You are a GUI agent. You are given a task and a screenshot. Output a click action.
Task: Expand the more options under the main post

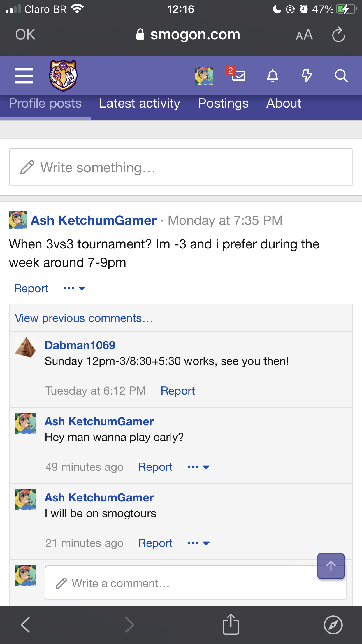tap(74, 288)
